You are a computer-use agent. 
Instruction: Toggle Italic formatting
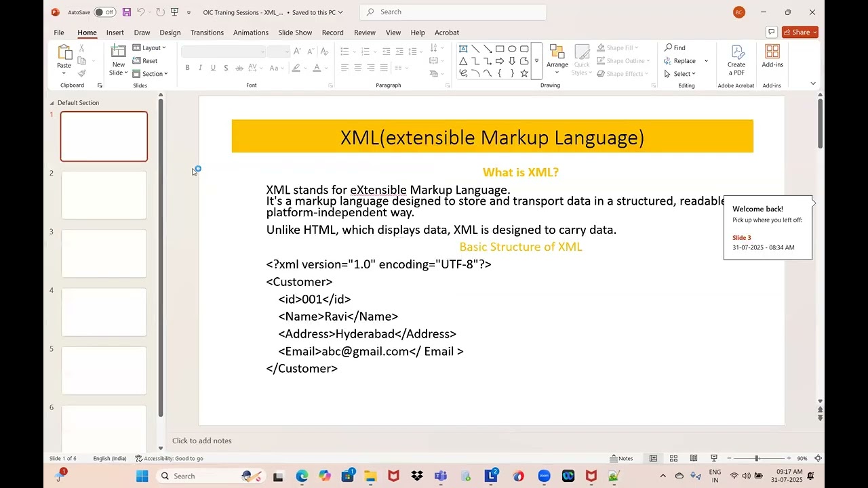pyautogui.click(x=200, y=68)
